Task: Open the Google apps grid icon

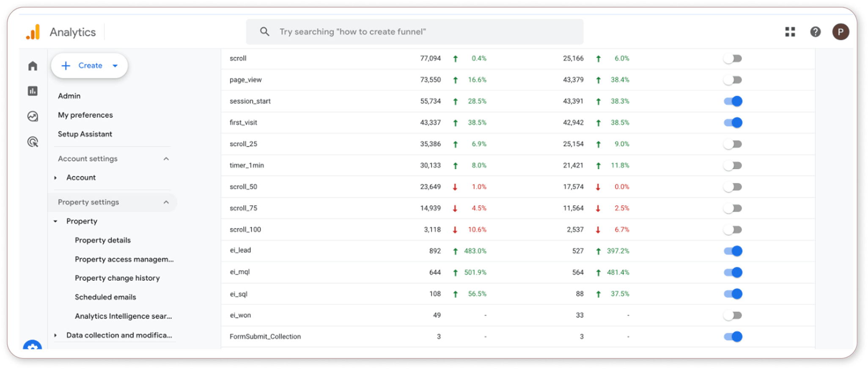Action: (790, 32)
